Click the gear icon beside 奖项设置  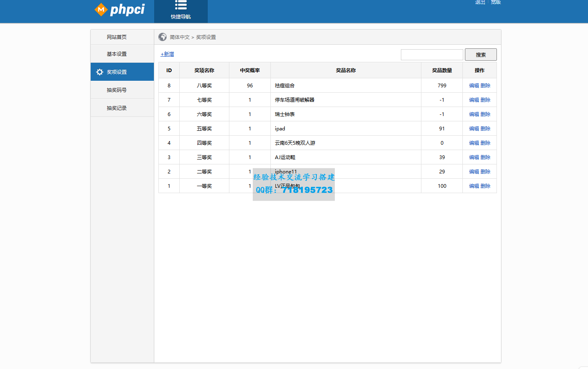click(x=99, y=72)
